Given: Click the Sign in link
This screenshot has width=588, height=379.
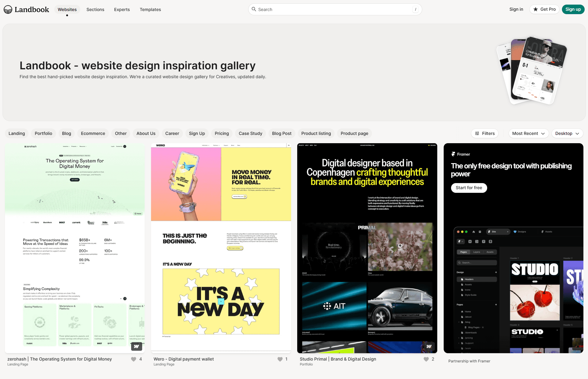Looking at the screenshot, I should [x=516, y=10].
